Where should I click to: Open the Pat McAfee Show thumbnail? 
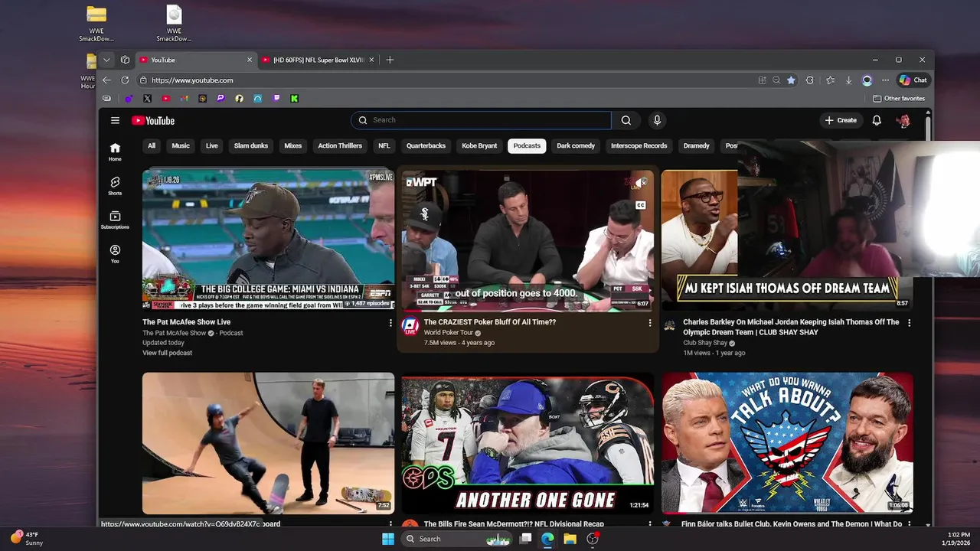pyautogui.click(x=268, y=240)
